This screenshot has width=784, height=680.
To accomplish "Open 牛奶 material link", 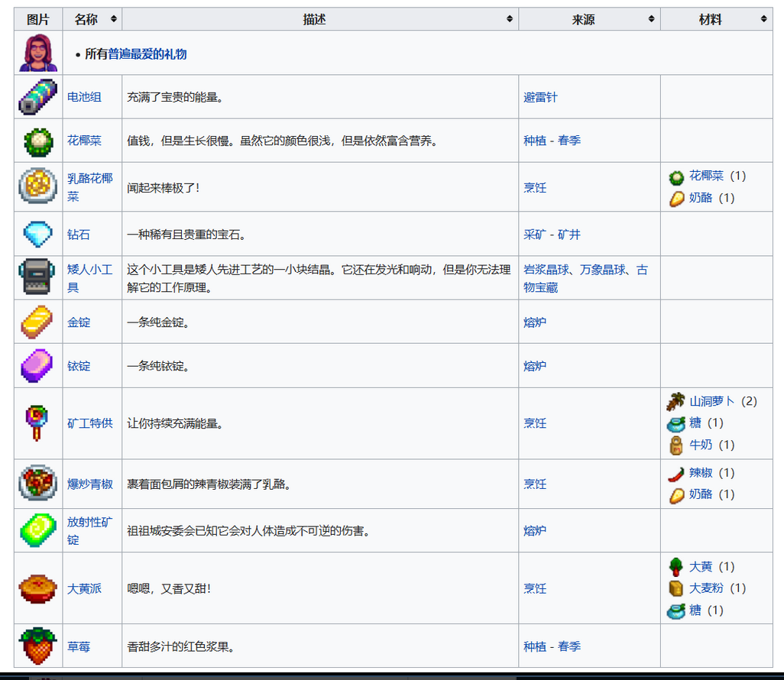I will click(701, 445).
